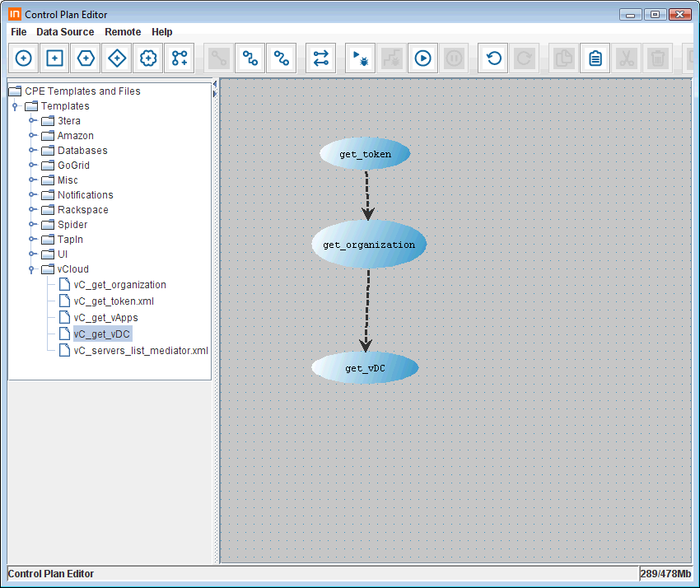Viewport: 700px width, 588px height.
Task: Select vC_servers_list_mediator.xml file
Action: click(x=141, y=351)
